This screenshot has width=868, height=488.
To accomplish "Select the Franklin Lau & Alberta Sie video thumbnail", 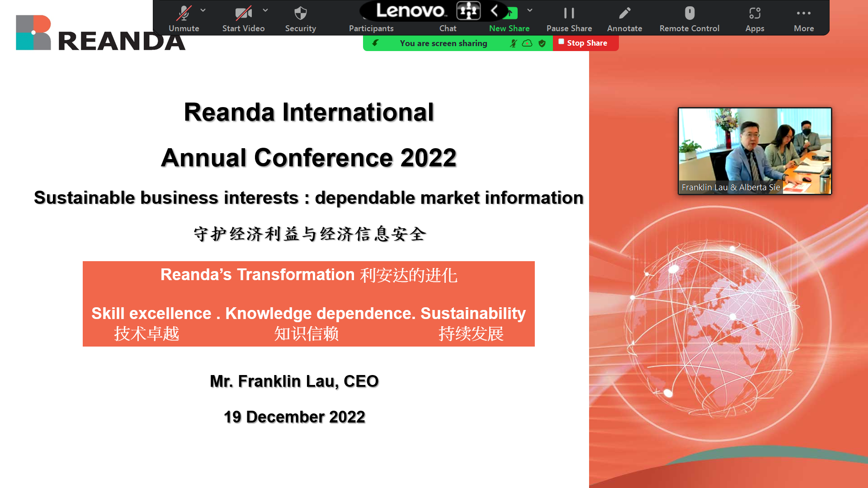I will (x=755, y=151).
